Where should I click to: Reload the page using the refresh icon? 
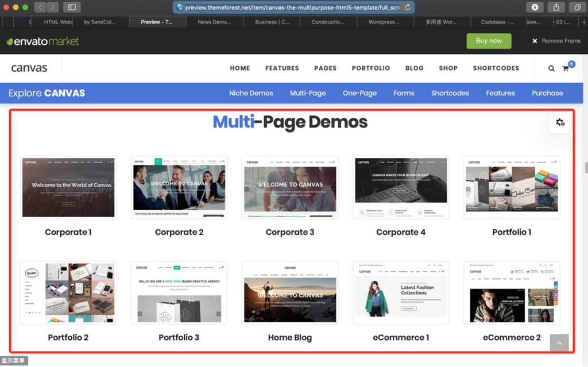tap(408, 7)
